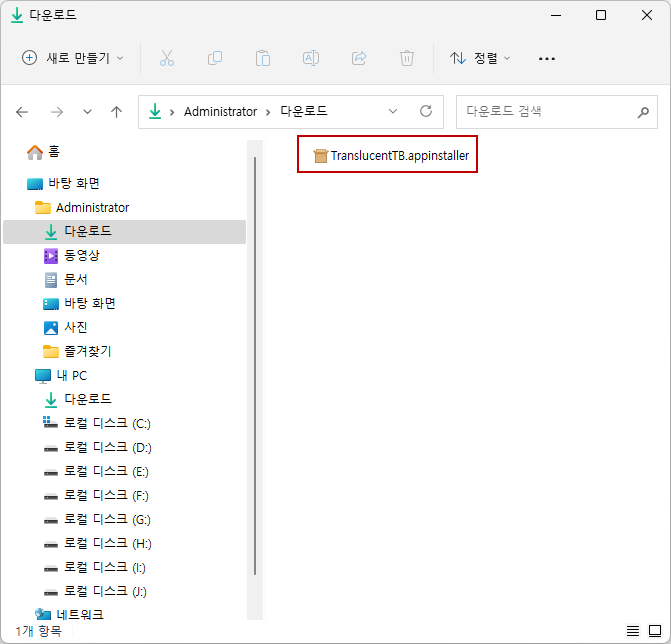The image size is (671, 644).
Task: Open 로컬 디스크 (I:) drive
Action: [95, 567]
